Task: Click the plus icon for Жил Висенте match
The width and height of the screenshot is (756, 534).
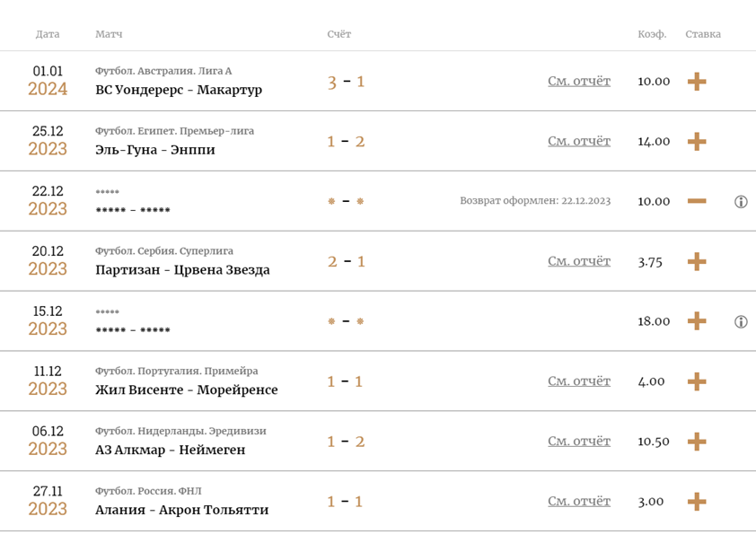Action: tap(697, 381)
